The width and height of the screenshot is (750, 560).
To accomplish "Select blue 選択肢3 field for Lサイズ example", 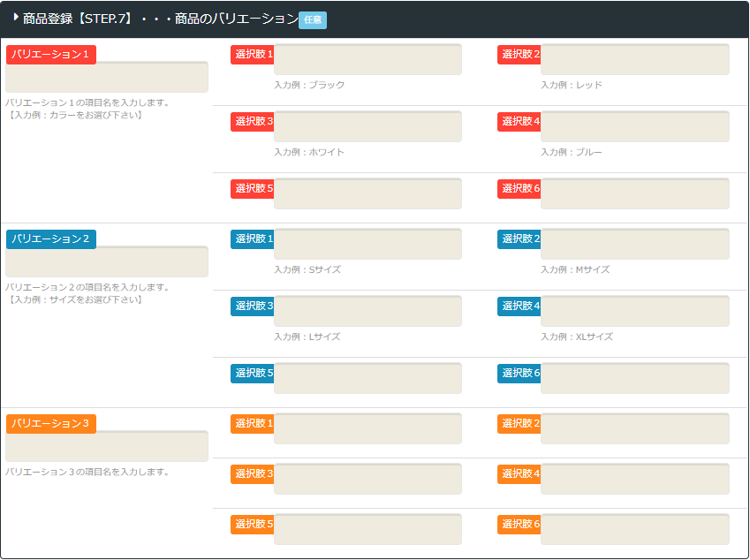I will [x=367, y=312].
